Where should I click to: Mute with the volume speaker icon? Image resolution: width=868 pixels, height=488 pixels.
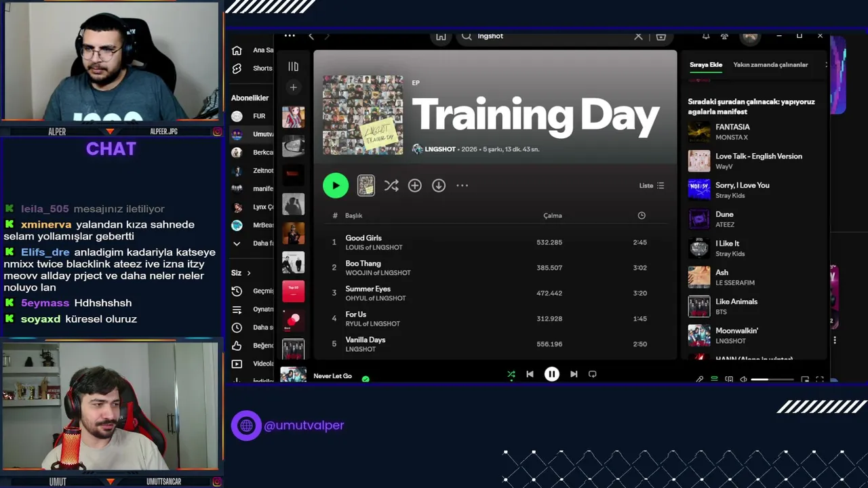(x=744, y=380)
